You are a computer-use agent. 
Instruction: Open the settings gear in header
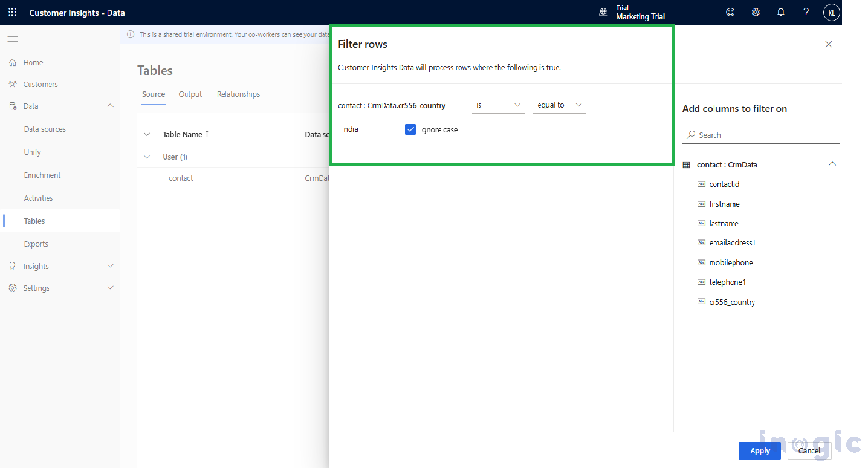tap(756, 12)
